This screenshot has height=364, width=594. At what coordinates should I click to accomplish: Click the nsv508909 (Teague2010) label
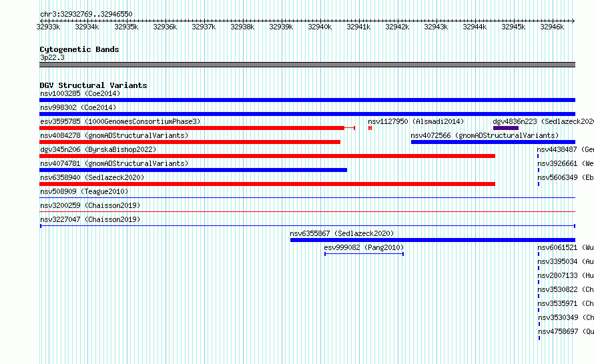[x=84, y=191]
